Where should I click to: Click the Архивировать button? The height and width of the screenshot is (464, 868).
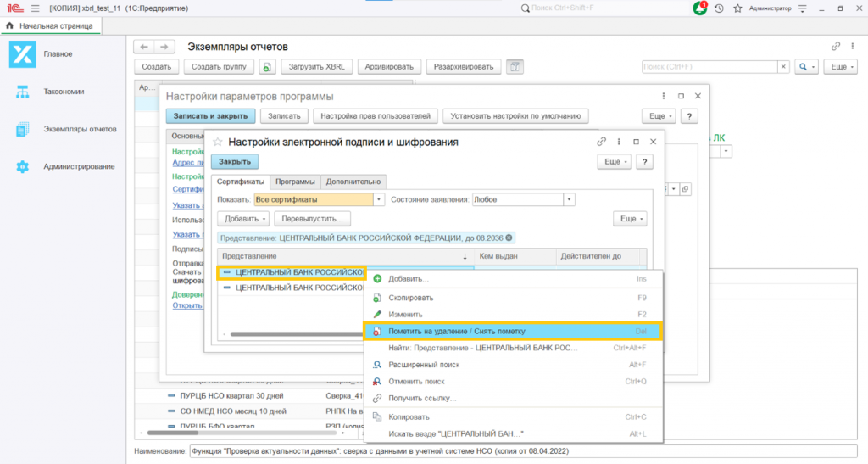click(389, 67)
